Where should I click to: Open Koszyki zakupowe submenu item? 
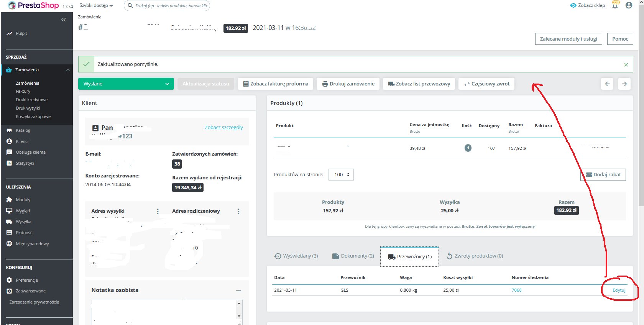click(x=33, y=117)
